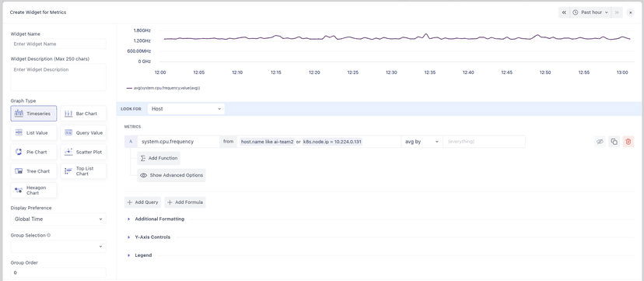Click the query label A
The height and width of the screenshot is (281, 644).
(131, 142)
